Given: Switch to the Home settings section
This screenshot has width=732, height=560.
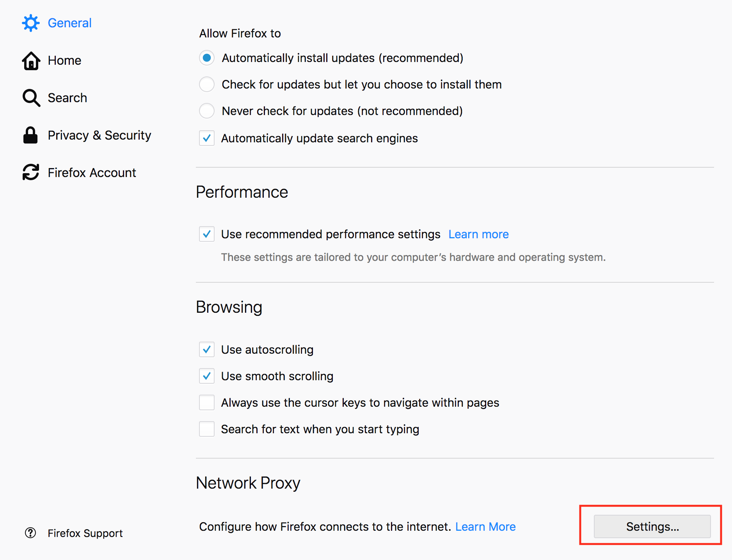Looking at the screenshot, I should [x=64, y=60].
